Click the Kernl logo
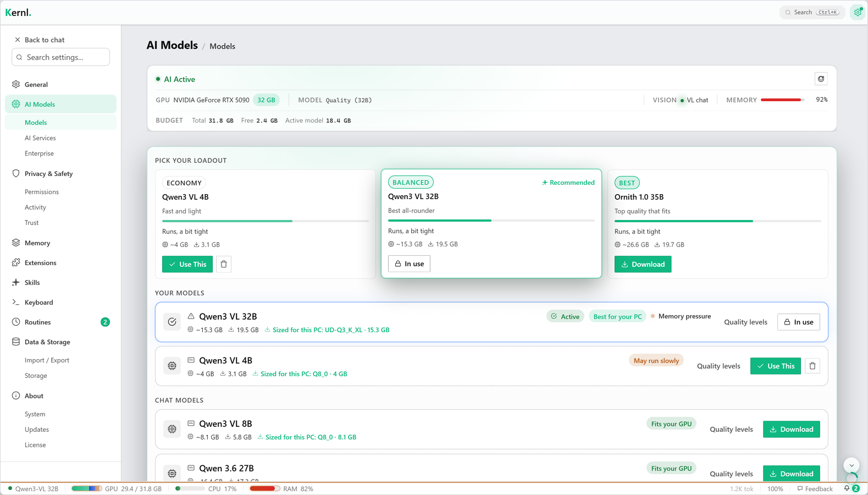 coord(18,12)
